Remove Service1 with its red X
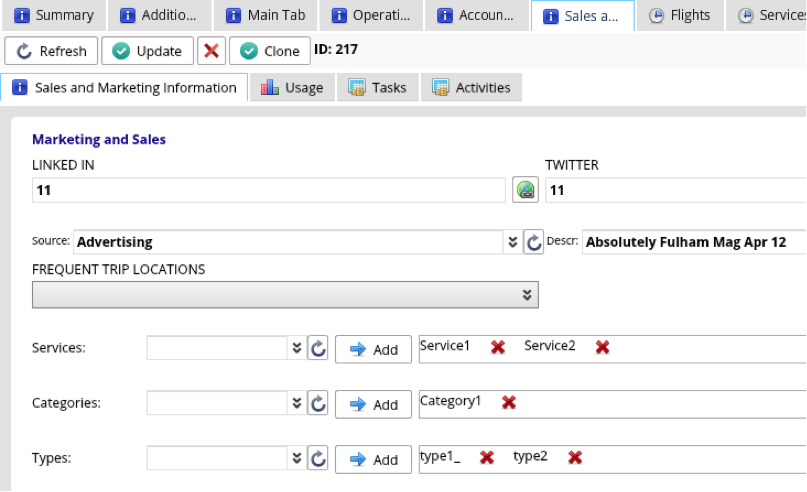This screenshot has height=492, width=807. pos(497,347)
